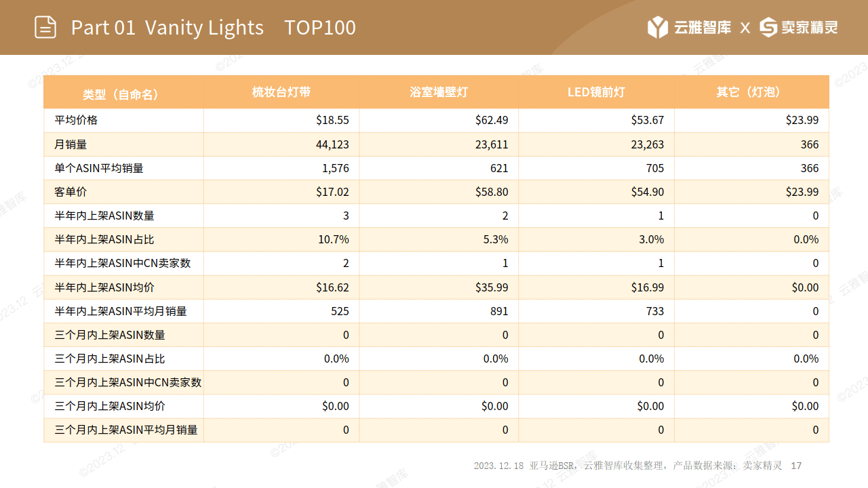Select the 三个月内上架ASIN均价 row label
The width and height of the screenshot is (868, 488).
tap(110, 406)
